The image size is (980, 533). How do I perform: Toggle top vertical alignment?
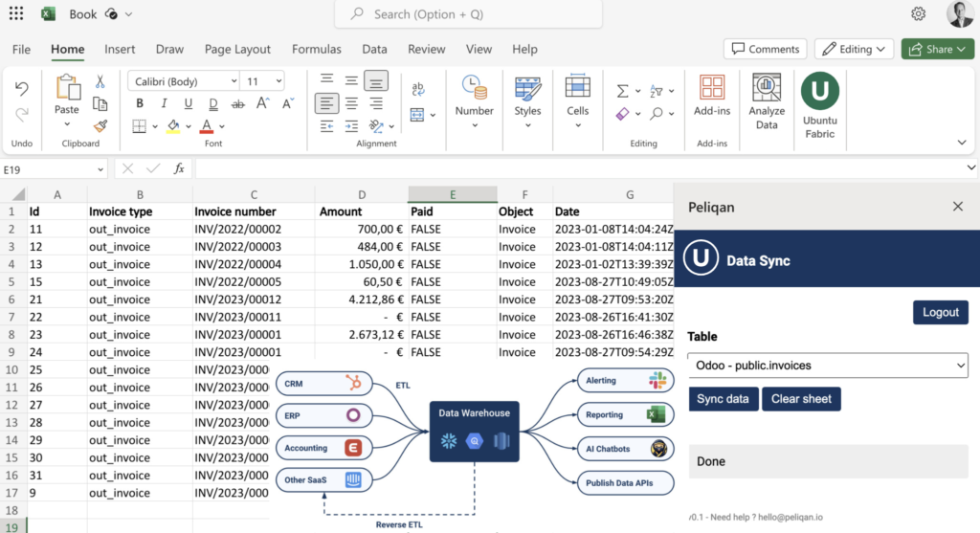[327, 80]
